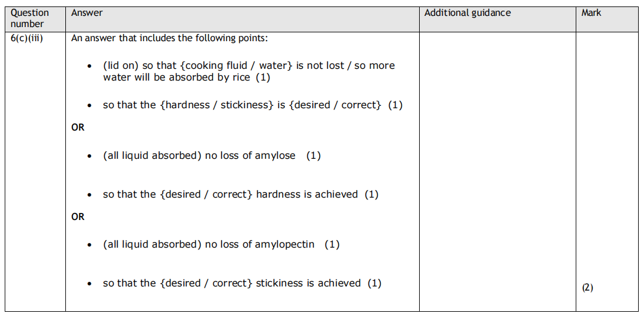Image resolution: width=644 pixels, height=320 pixels.
Task: Click the first bold "OR" separator
Action: [x=78, y=127]
